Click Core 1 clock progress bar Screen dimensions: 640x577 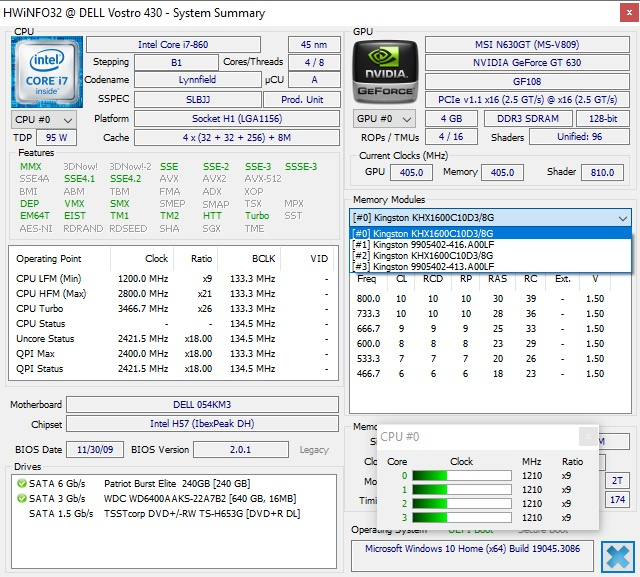click(x=462, y=490)
